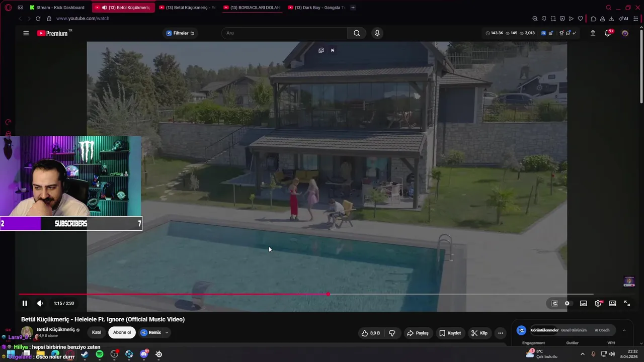Share video with Paylaş button
644x362 pixels.
pos(418,333)
